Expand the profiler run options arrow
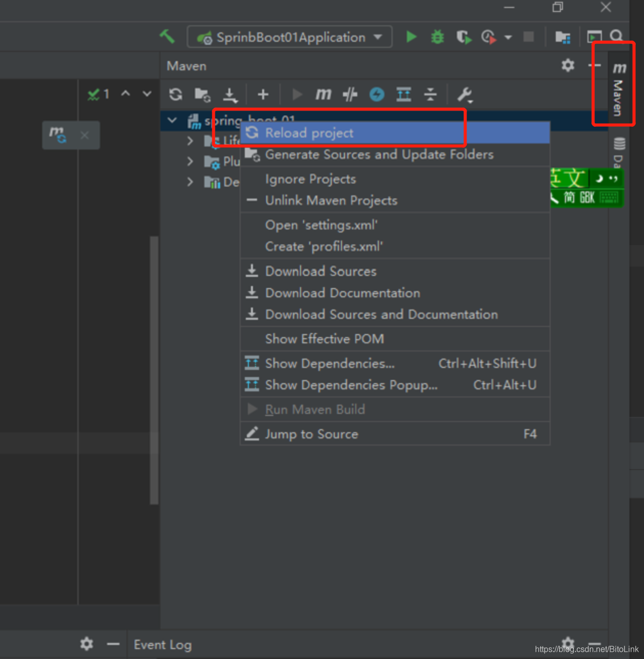 point(508,37)
